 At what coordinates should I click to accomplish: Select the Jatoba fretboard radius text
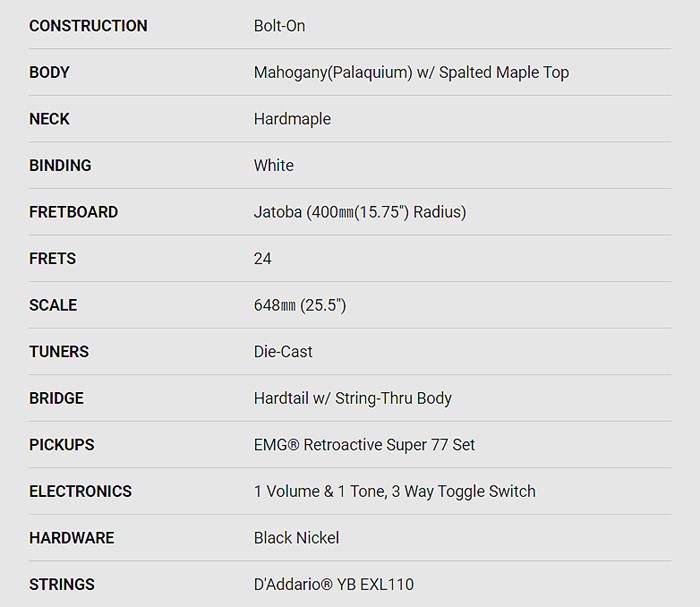pos(360,212)
